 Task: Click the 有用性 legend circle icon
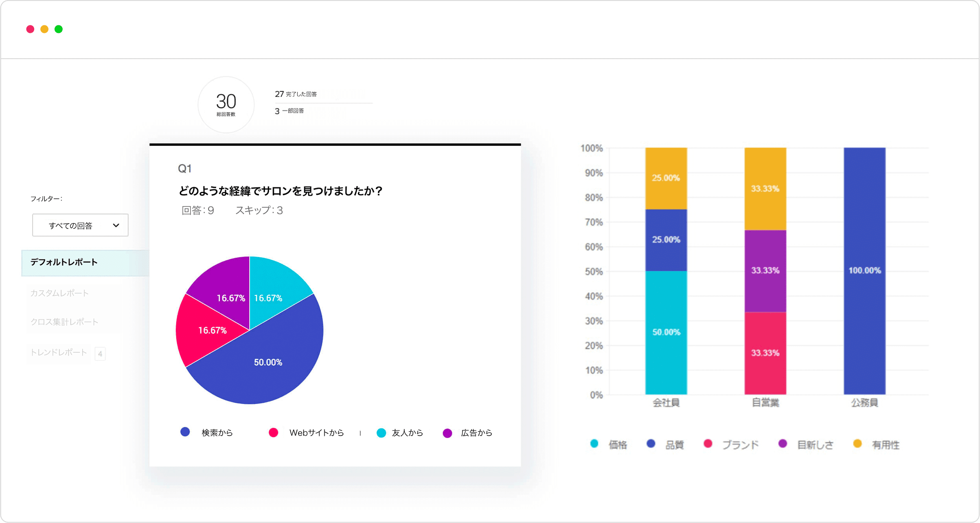point(857,444)
